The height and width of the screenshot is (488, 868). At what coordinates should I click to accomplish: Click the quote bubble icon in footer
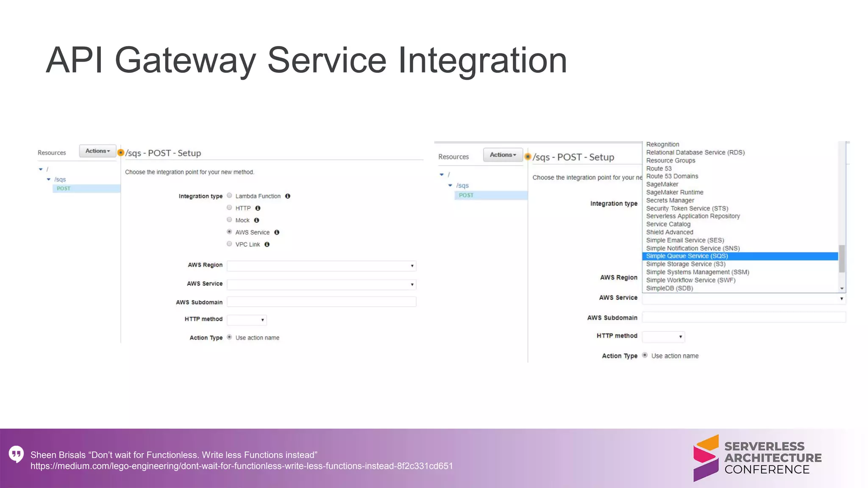[16, 454]
